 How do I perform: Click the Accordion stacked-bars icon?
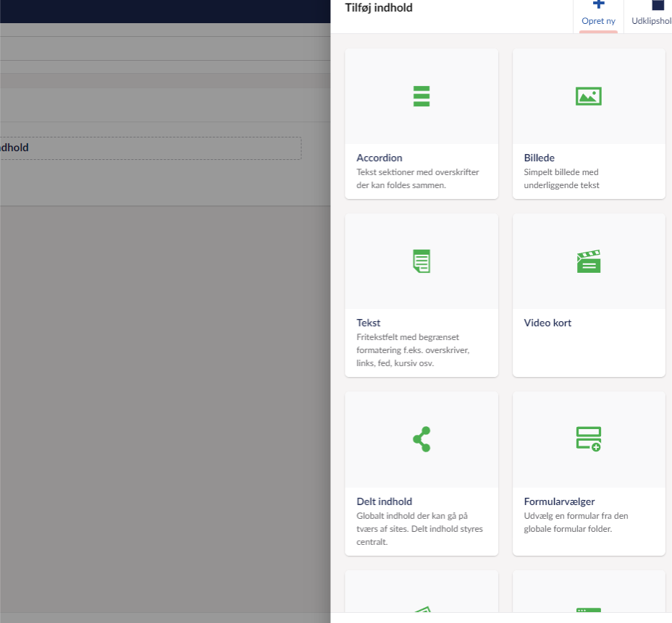pyautogui.click(x=421, y=96)
